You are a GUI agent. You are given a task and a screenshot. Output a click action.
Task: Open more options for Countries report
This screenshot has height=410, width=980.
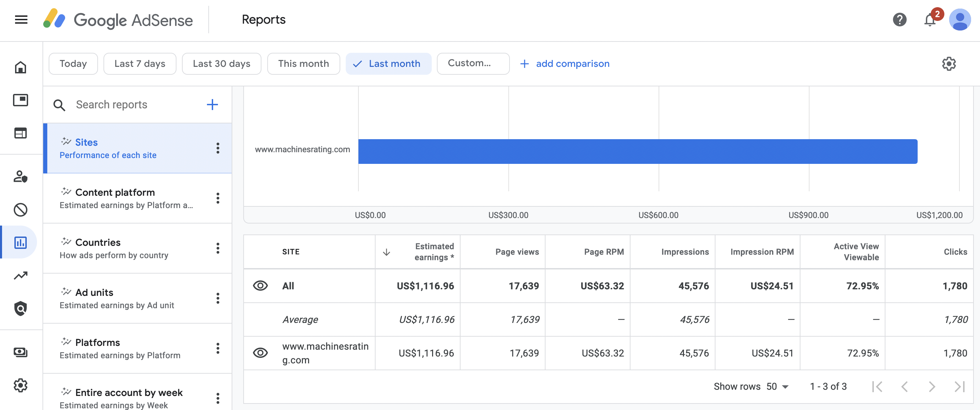click(x=218, y=248)
